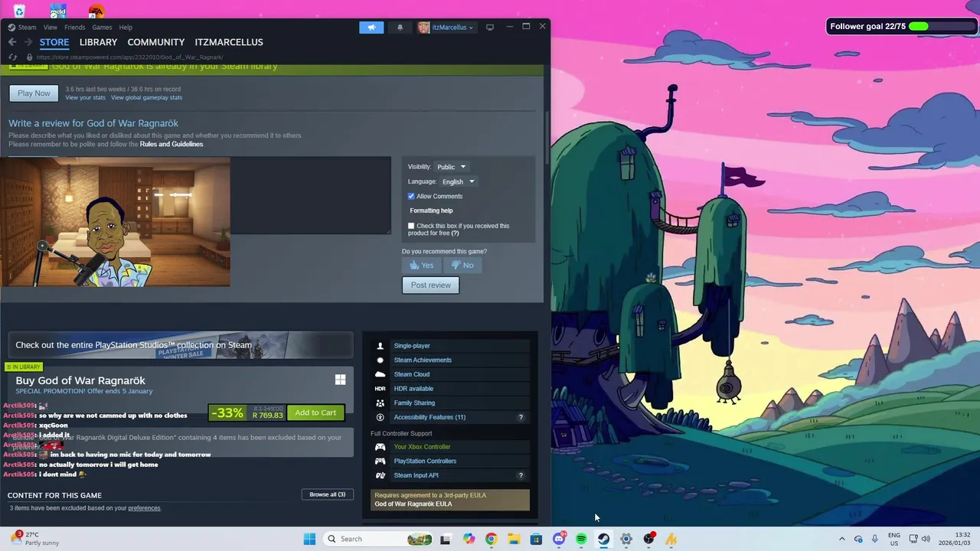Click the Steam Cloud icon
This screenshot has width=980, height=551.
click(380, 374)
